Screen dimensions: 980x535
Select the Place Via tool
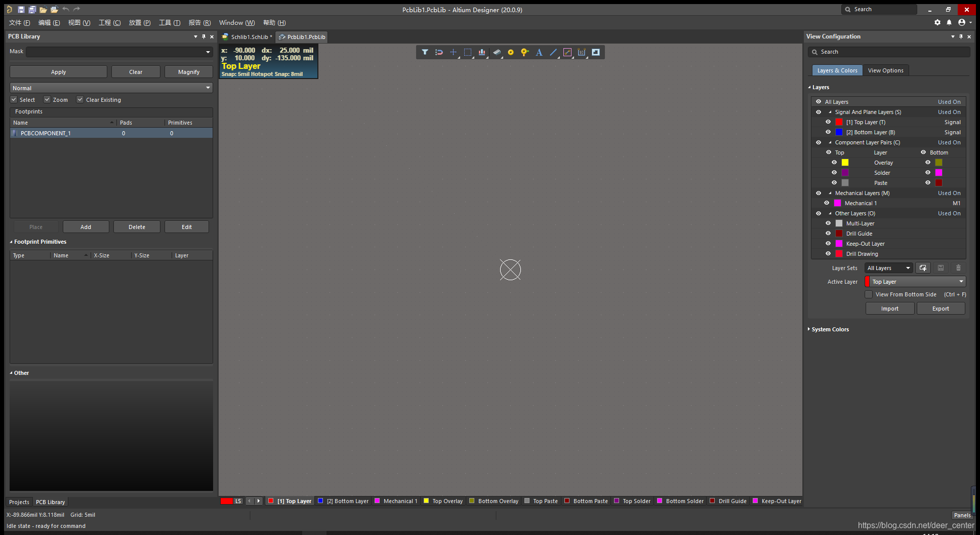tap(525, 52)
